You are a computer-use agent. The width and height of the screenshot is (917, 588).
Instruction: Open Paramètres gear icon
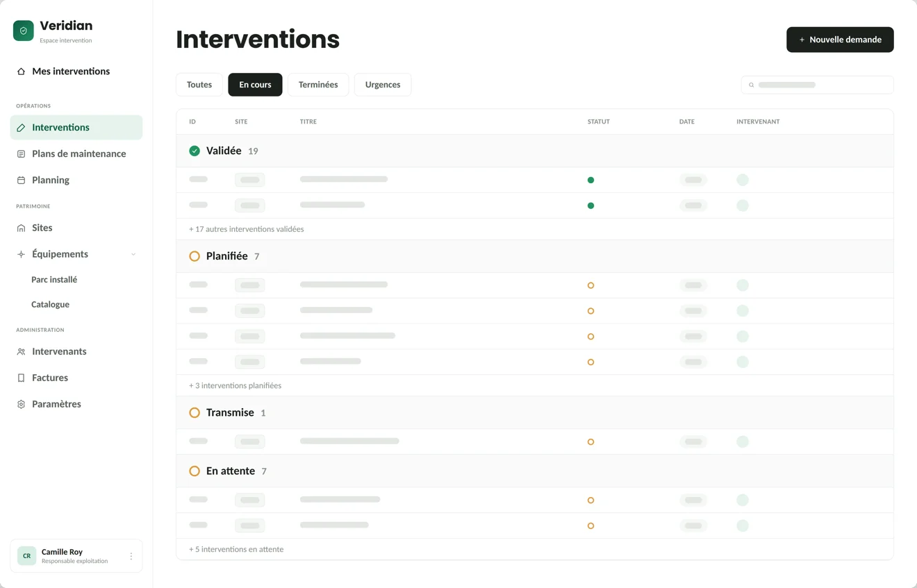pos(21,405)
